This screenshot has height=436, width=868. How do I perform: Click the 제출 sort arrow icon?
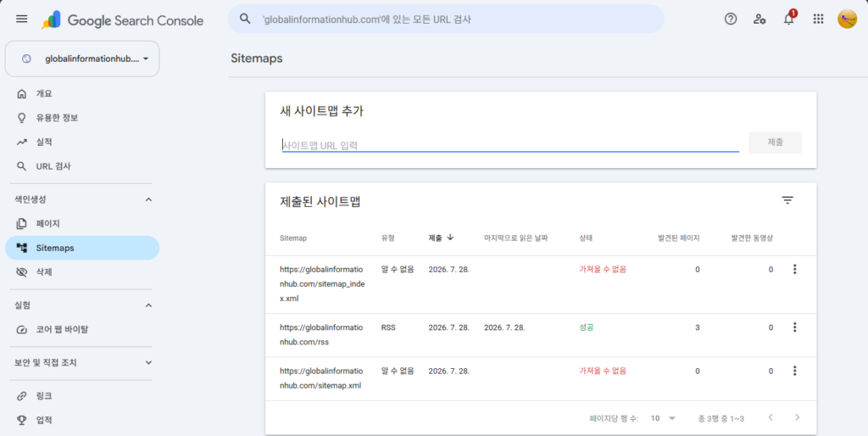coord(450,238)
